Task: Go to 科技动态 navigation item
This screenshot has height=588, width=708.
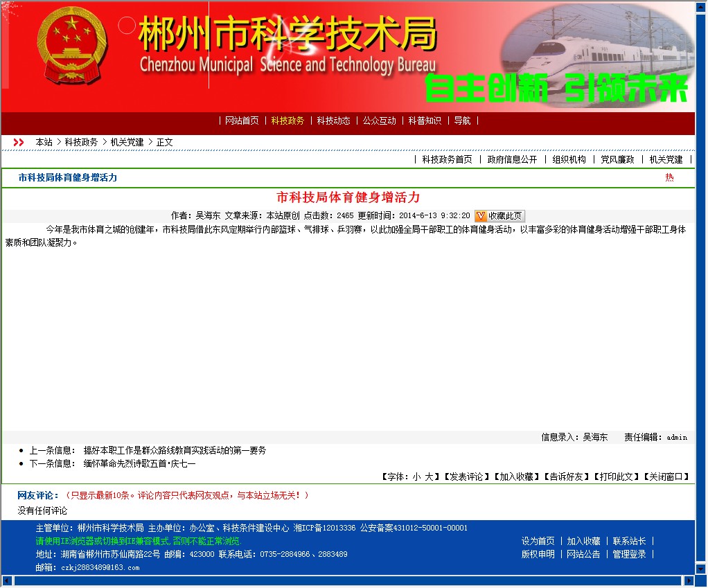Action: pyautogui.click(x=333, y=121)
